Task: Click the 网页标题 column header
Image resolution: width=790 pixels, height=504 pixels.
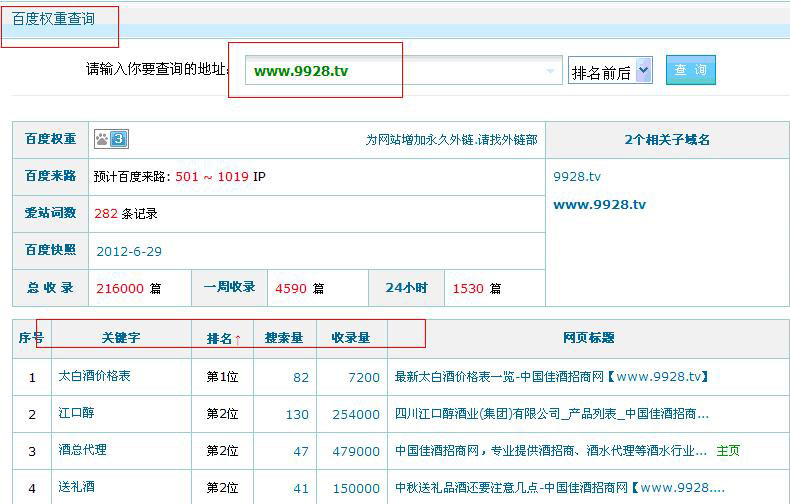Action: pos(588,338)
